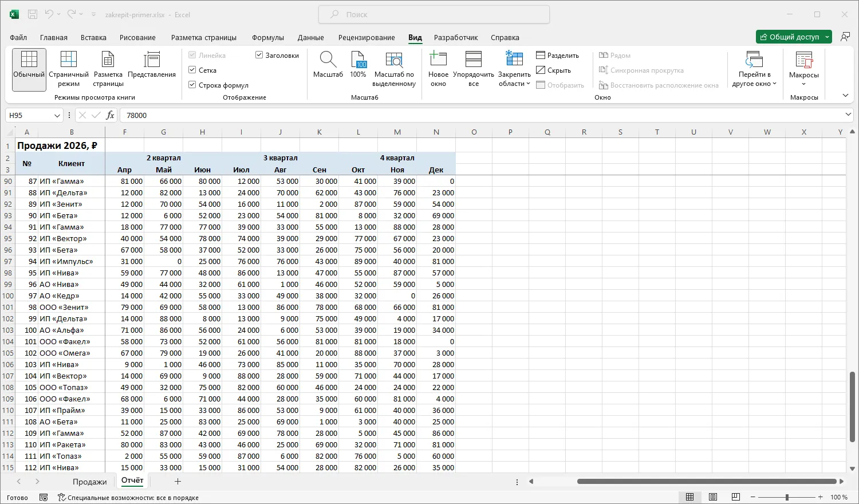This screenshot has height=504, width=859.
Task: Open the Масштаб zoom dialog
Action: pyautogui.click(x=328, y=65)
